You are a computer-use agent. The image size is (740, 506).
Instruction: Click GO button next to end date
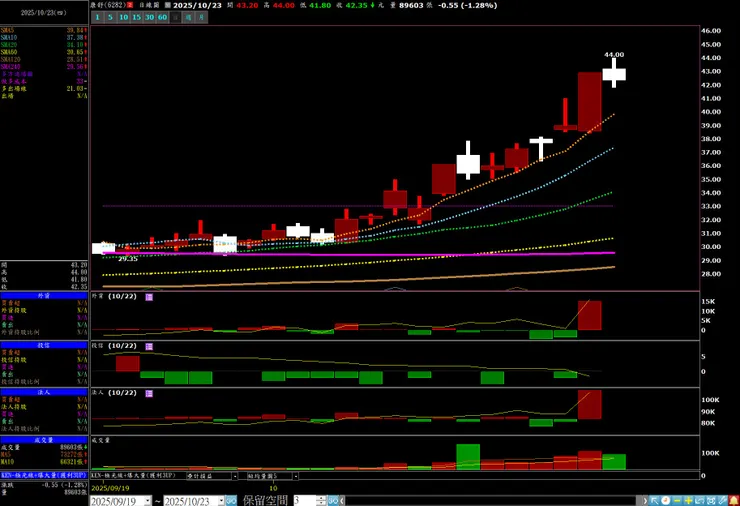tap(231, 500)
